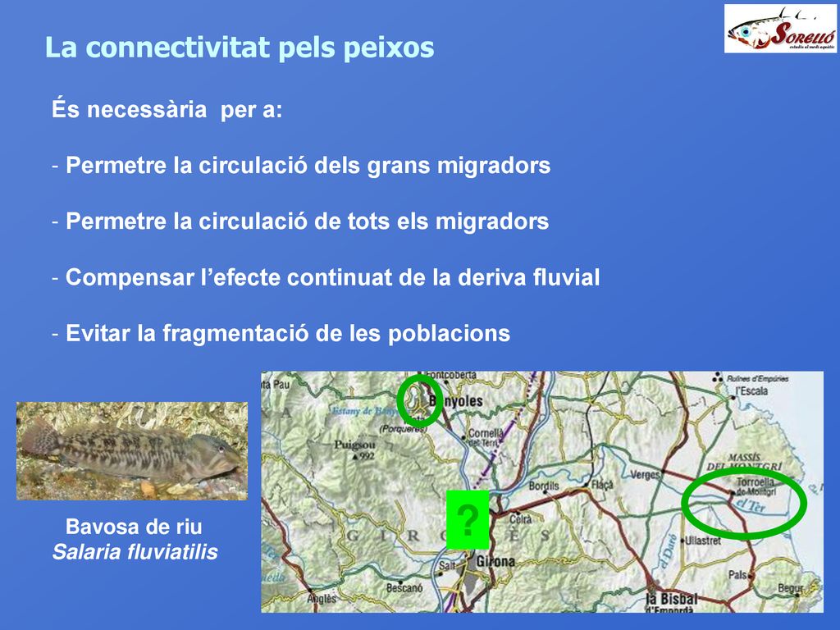Click the "Flaçà" label on the map
The width and height of the screenshot is (840, 630).
[x=602, y=484]
